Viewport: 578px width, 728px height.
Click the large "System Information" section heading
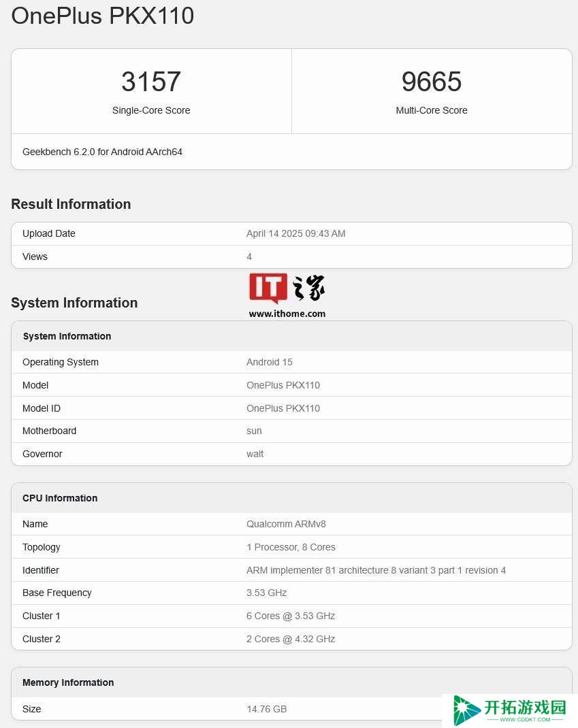(74, 303)
